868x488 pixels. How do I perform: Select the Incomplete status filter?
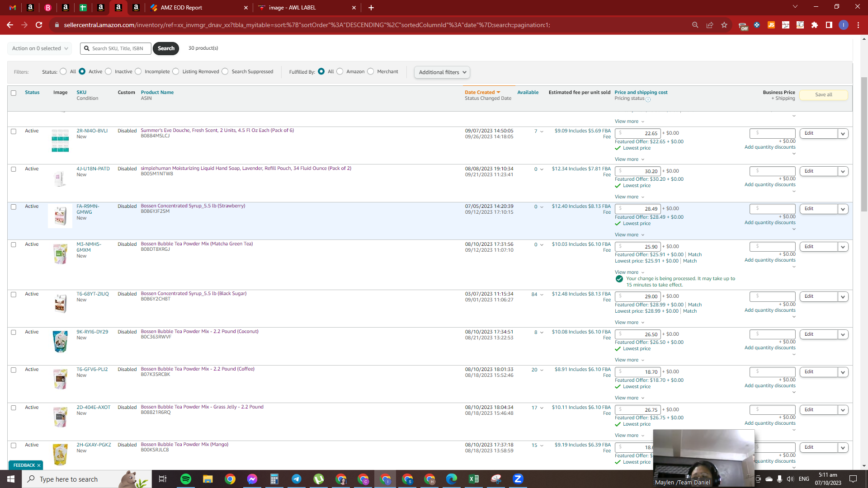click(x=138, y=71)
